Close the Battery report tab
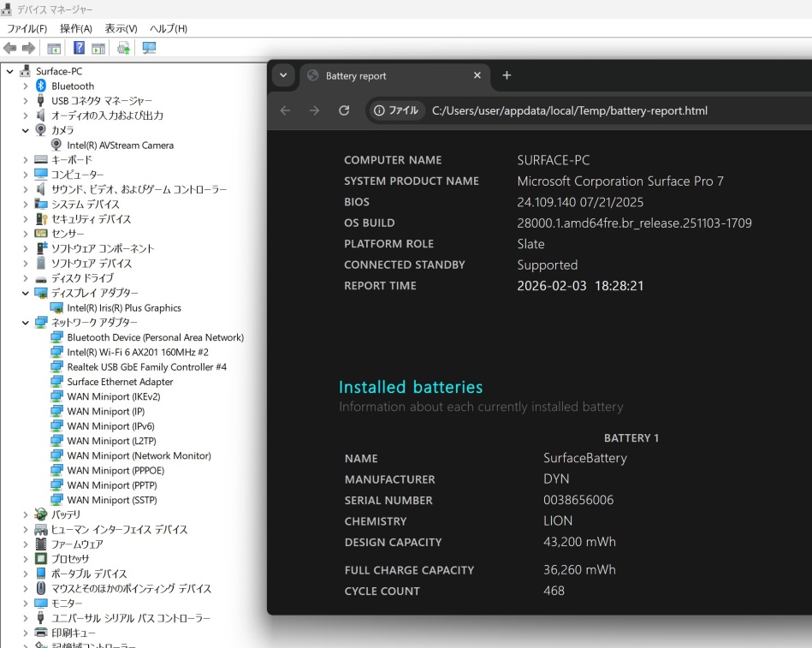812x648 pixels. pyautogui.click(x=477, y=75)
